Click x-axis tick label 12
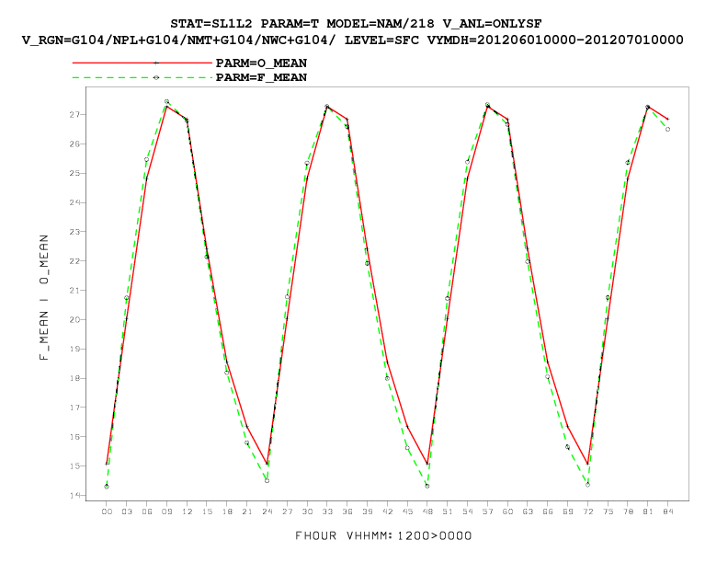The height and width of the screenshot is (563, 728). [188, 511]
